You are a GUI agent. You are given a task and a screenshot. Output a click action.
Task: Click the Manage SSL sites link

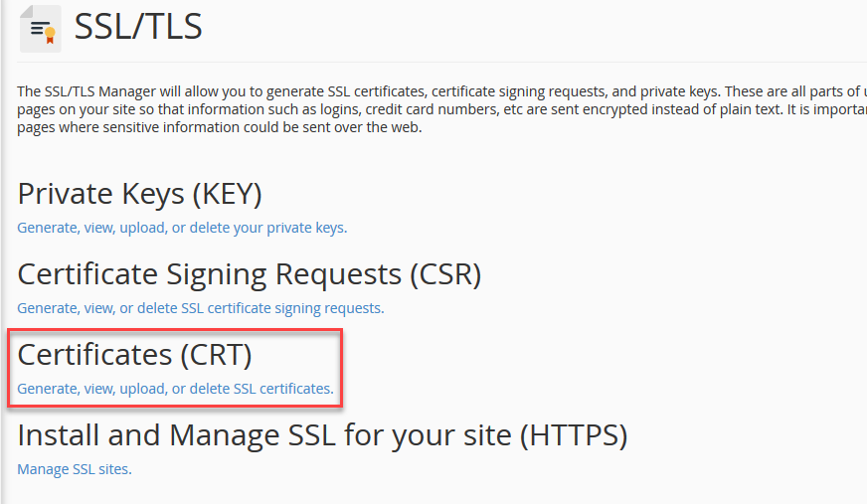[x=75, y=469]
